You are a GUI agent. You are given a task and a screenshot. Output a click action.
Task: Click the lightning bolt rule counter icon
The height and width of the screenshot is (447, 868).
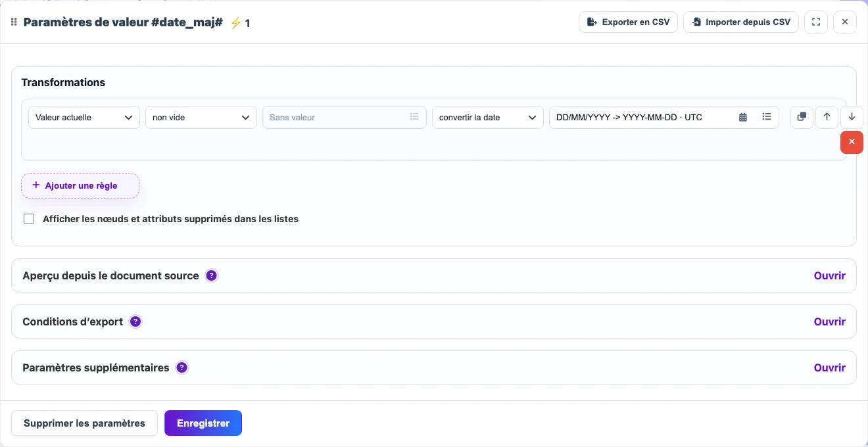235,23
